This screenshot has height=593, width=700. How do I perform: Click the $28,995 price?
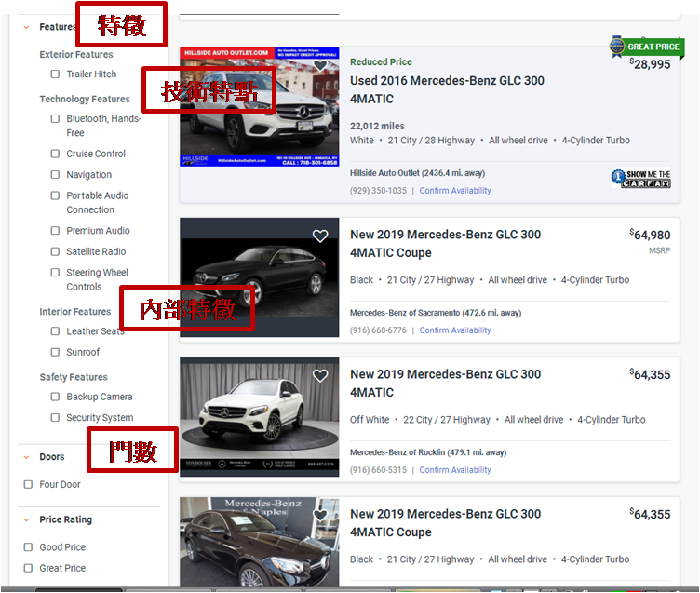[650, 64]
